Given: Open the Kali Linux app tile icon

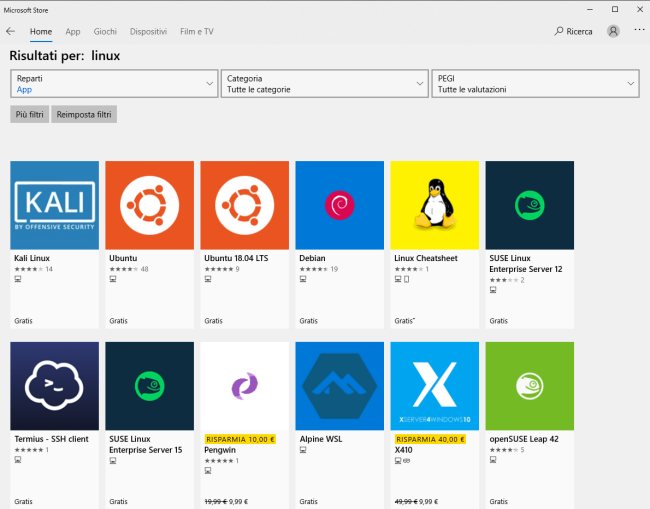Looking at the screenshot, I should (x=54, y=205).
